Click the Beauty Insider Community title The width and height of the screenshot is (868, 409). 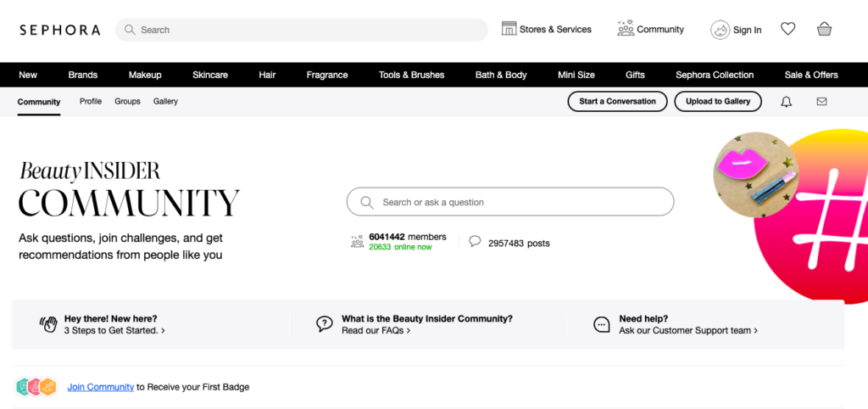[x=129, y=189]
